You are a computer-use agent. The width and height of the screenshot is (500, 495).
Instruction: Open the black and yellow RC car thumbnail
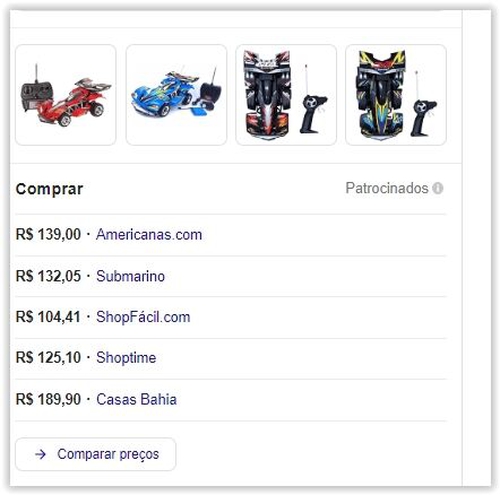click(396, 95)
